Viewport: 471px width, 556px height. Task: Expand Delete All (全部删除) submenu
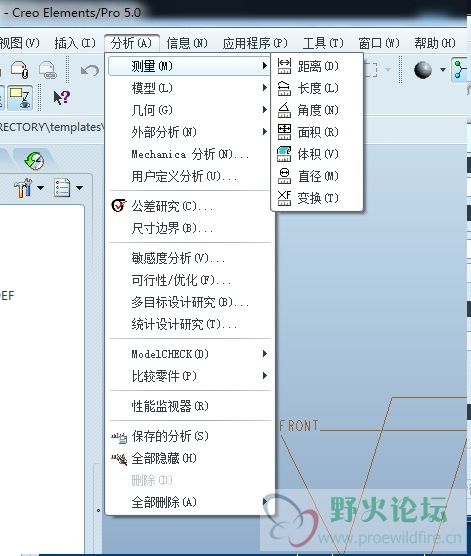point(190,502)
